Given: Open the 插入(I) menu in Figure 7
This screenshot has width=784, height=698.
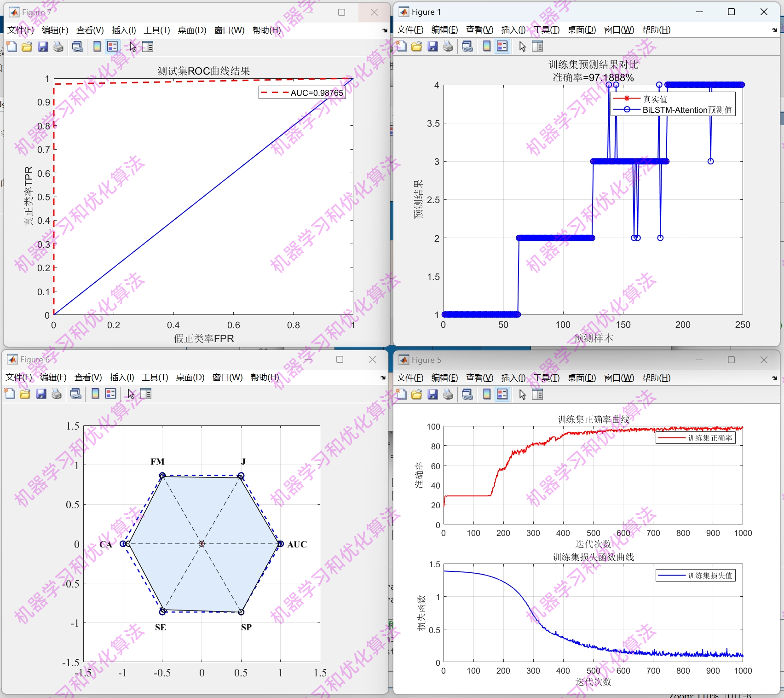Looking at the screenshot, I should tap(123, 30).
